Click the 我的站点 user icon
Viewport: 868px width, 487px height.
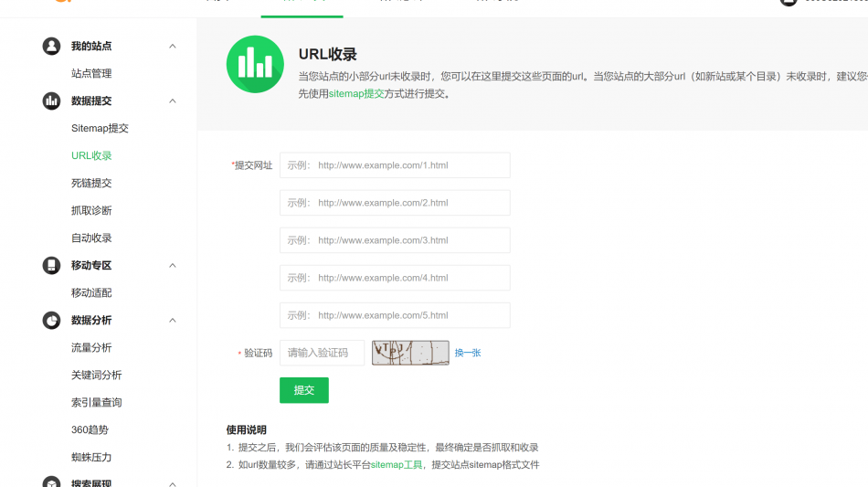click(51, 46)
